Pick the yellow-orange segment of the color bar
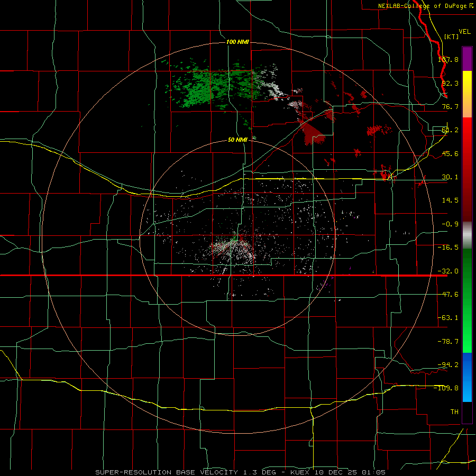The image size is (476, 476). click(467, 94)
